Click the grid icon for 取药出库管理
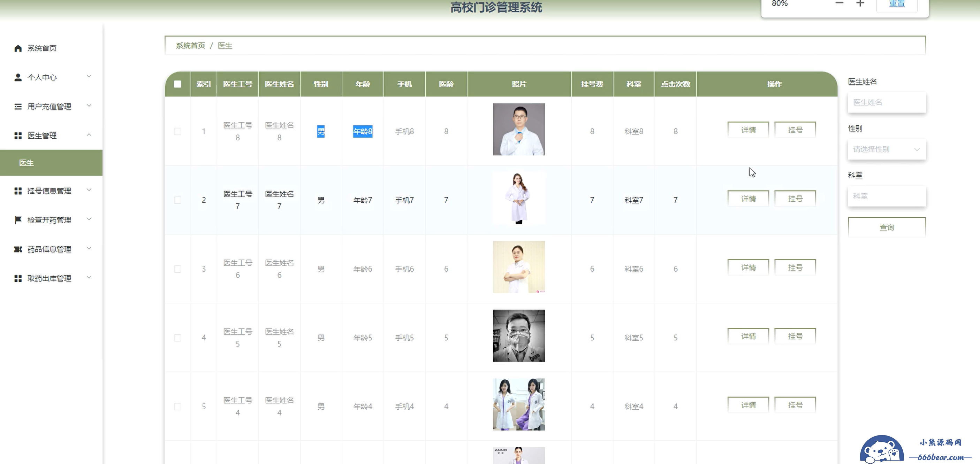Image resolution: width=980 pixels, height=464 pixels. click(18, 279)
